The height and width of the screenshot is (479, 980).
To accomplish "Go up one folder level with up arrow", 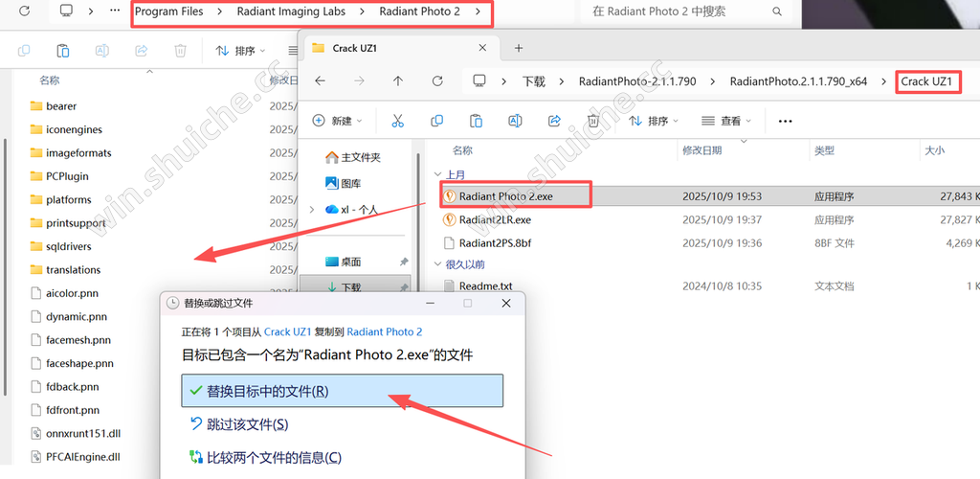I will tap(398, 81).
